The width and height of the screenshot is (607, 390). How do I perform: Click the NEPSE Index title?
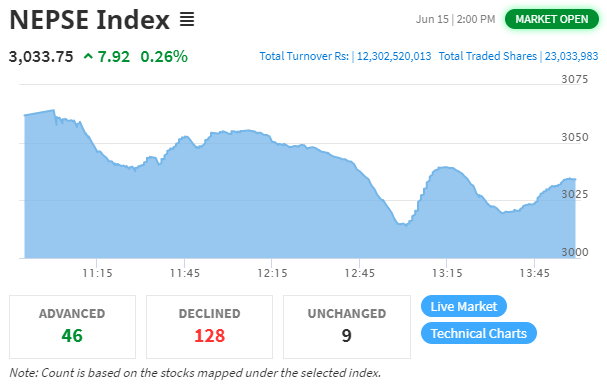(89, 20)
